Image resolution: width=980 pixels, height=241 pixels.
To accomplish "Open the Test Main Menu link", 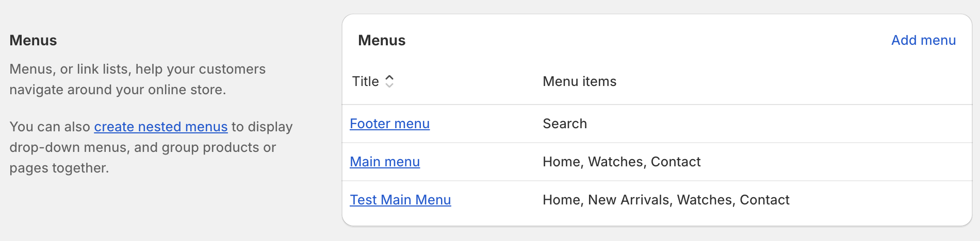I will [x=400, y=200].
